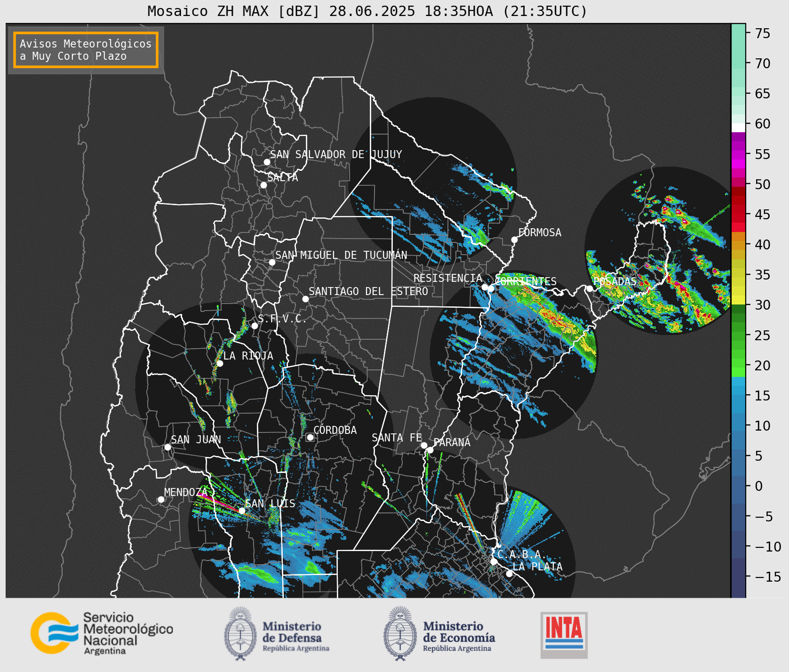Select the San Salvador de Jujuy city marker
The height and width of the screenshot is (672, 789).
pyautogui.click(x=267, y=162)
